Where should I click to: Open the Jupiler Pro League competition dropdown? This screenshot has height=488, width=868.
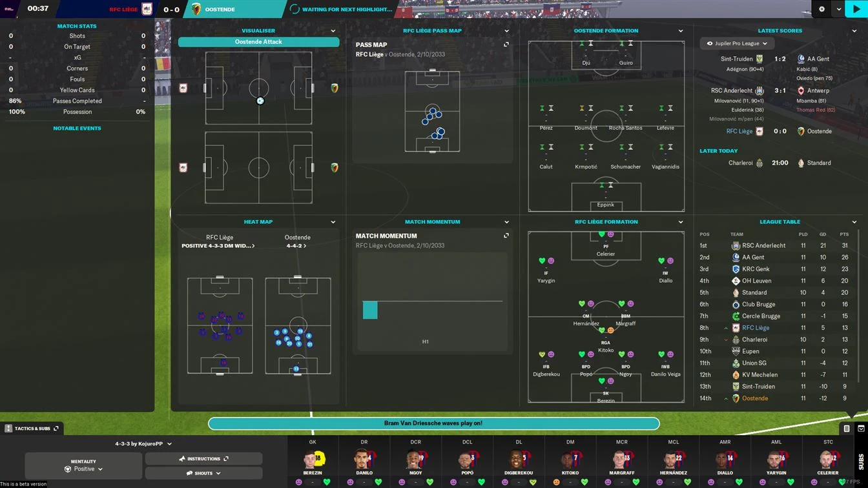pyautogui.click(x=737, y=43)
